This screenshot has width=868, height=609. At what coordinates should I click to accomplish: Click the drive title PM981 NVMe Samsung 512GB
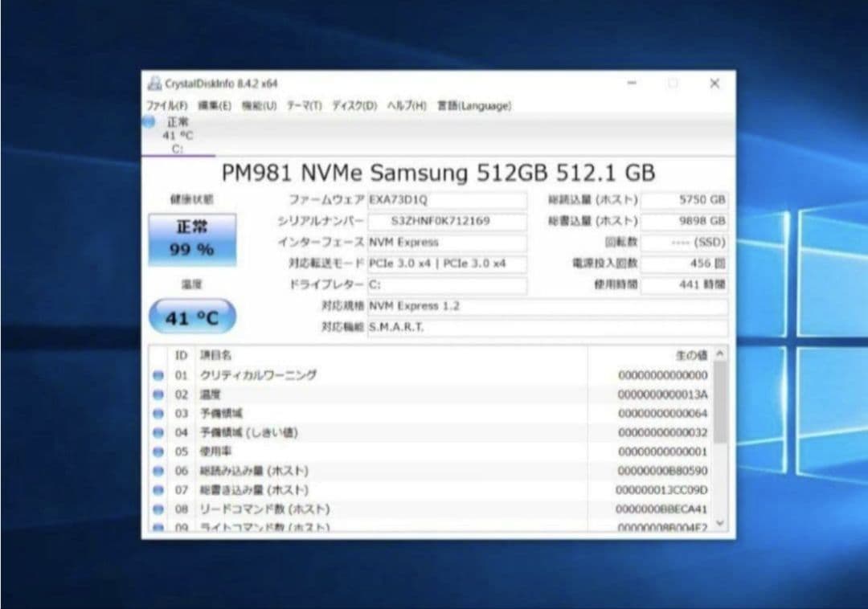click(x=439, y=173)
